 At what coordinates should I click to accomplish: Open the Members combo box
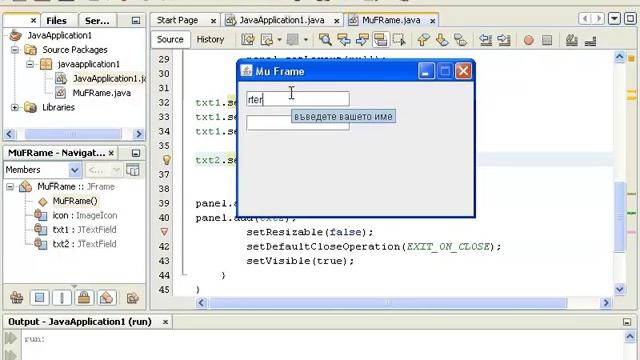point(42,170)
